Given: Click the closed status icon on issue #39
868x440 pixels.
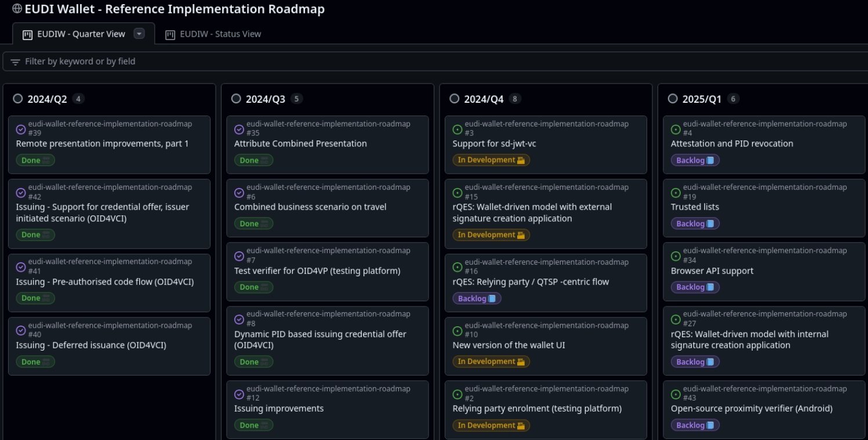Looking at the screenshot, I should [21, 129].
